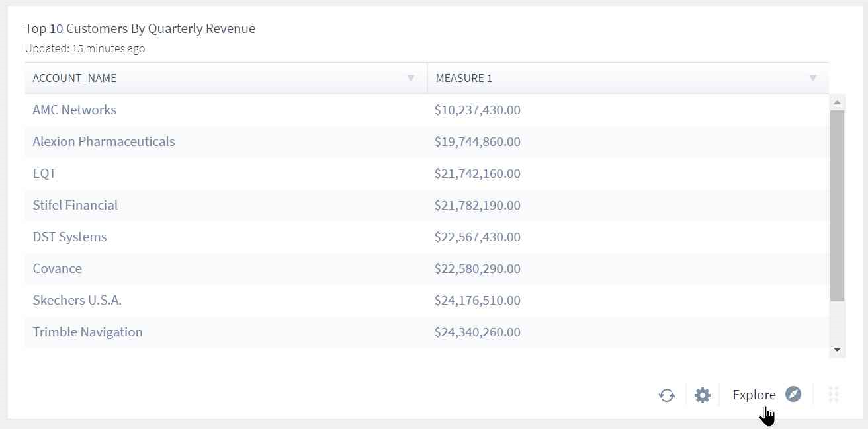Open MEASURE 1 column filter dropdown
The height and width of the screenshot is (429, 868).
813,78
